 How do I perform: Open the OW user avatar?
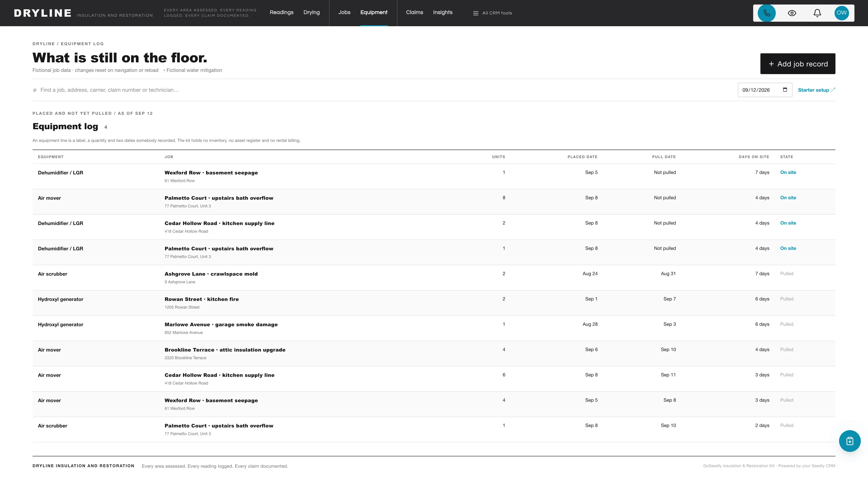tap(841, 13)
